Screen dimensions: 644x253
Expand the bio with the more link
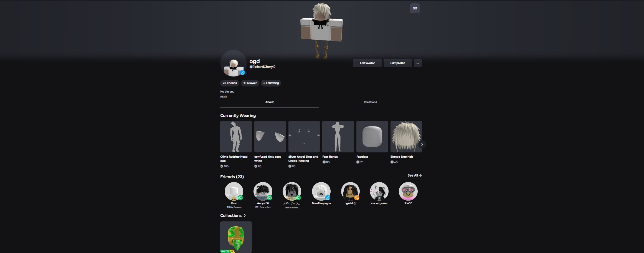tap(224, 96)
